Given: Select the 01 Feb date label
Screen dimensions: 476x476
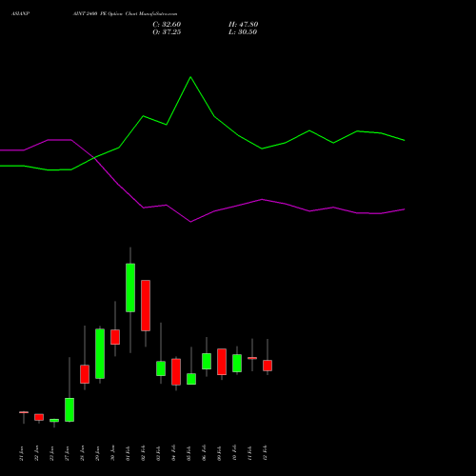Looking at the screenshot, I should [129, 453].
